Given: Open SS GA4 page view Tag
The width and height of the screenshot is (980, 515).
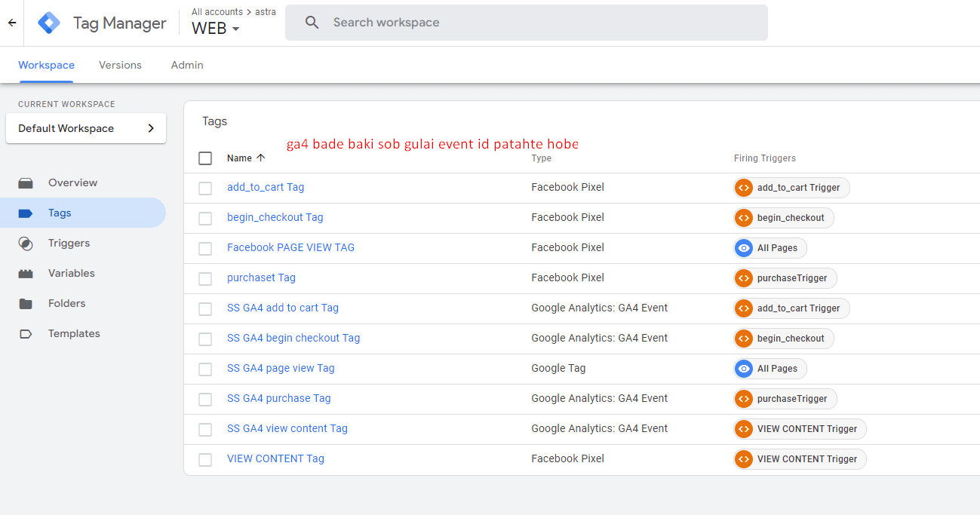Looking at the screenshot, I should coord(281,368).
